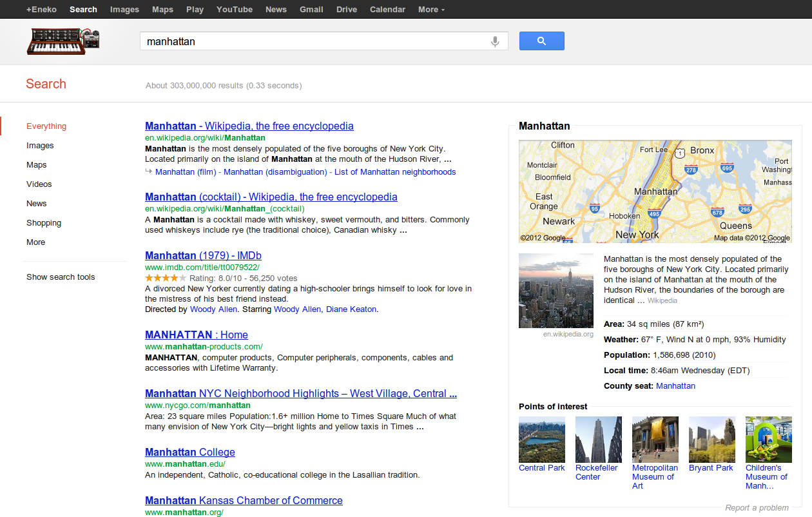Open Play in the top bar
Image resolution: width=812 pixels, height=517 pixels.
pyautogui.click(x=195, y=9)
